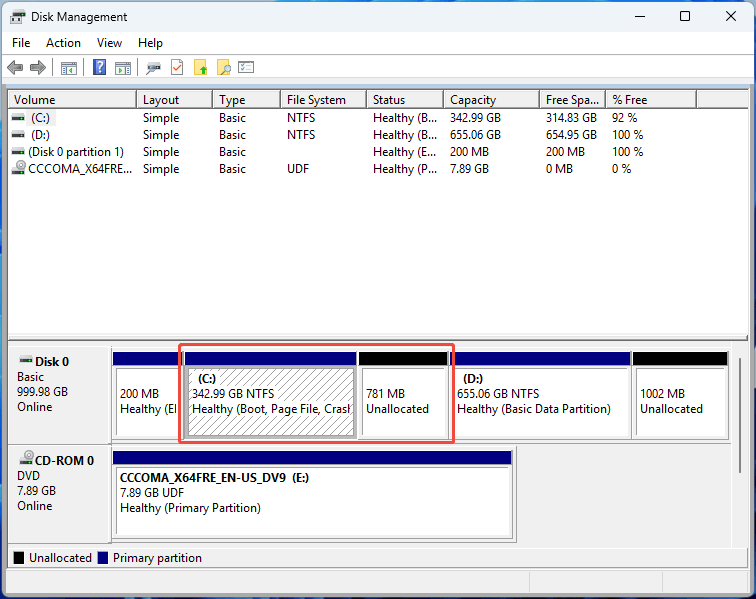The height and width of the screenshot is (599, 756).
Task: Sort by the Status column header
Action: pyautogui.click(x=405, y=100)
